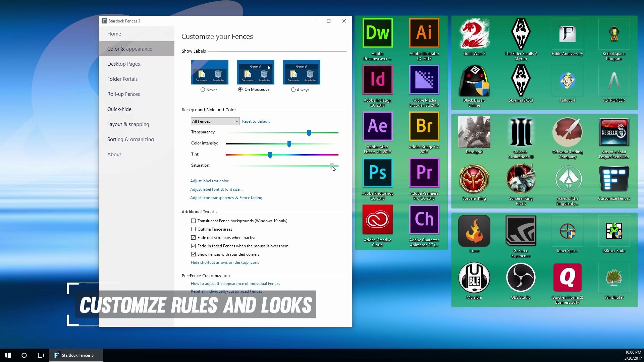The image size is (644, 362).
Task: Open the Windows Start menu
Action: click(x=8, y=355)
